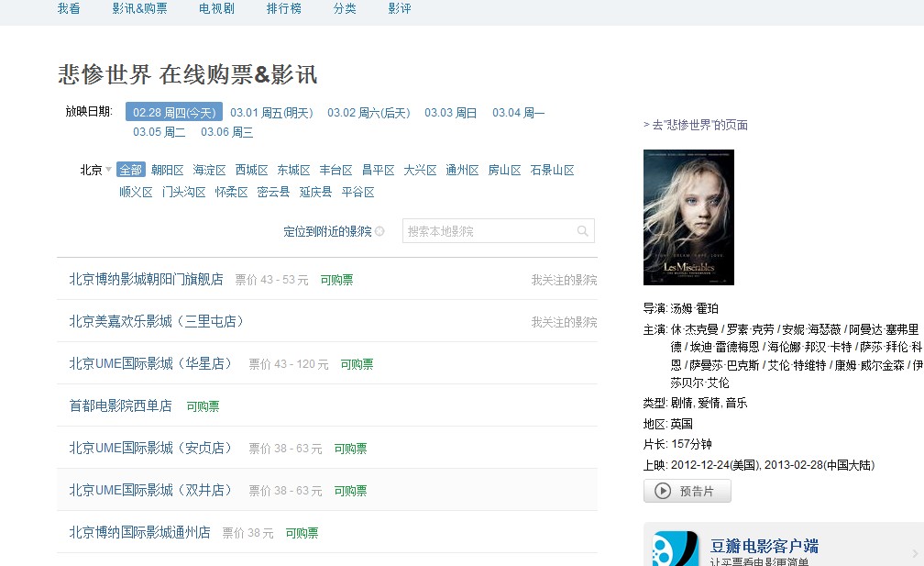This screenshot has height=566, width=924.
Task: Select the 02.28 周四(今天) date
Action: 173,113
